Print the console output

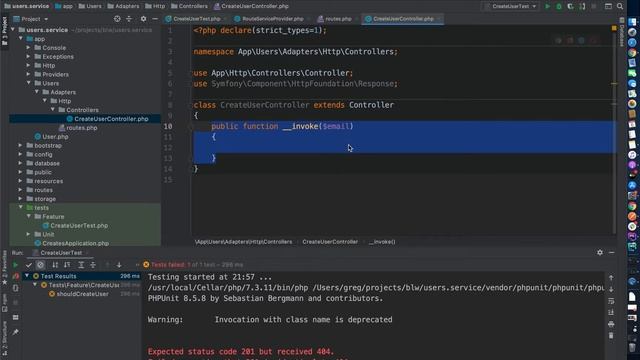611,324
